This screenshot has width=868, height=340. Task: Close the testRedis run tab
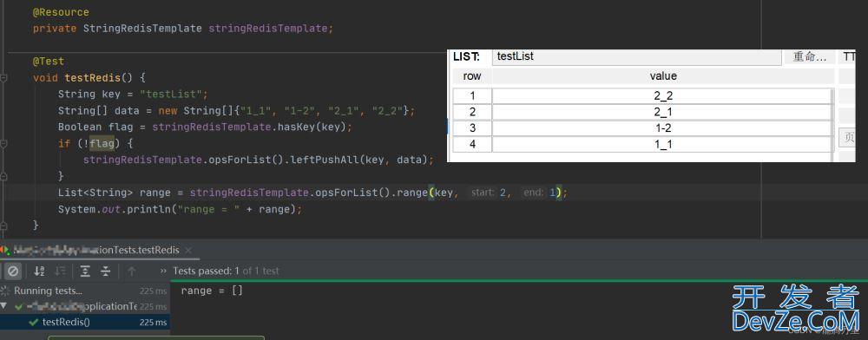(187, 251)
